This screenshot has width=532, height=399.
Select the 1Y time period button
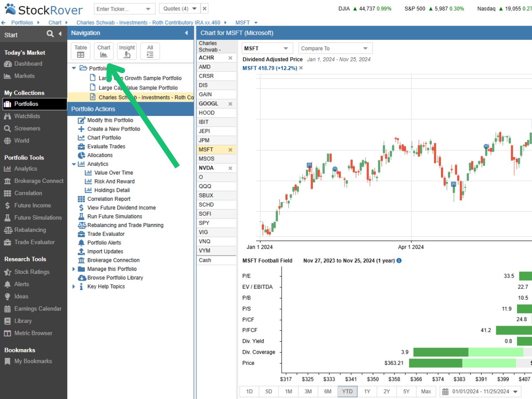click(367, 392)
